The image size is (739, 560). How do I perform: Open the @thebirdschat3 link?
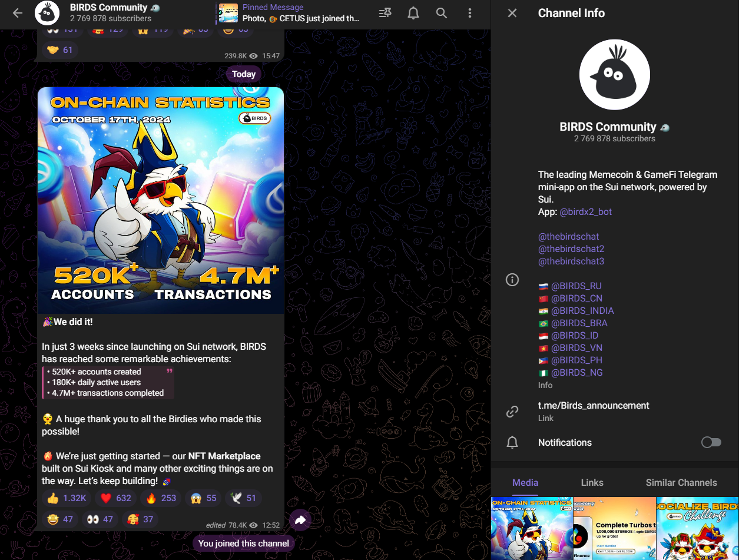pos(571,261)
